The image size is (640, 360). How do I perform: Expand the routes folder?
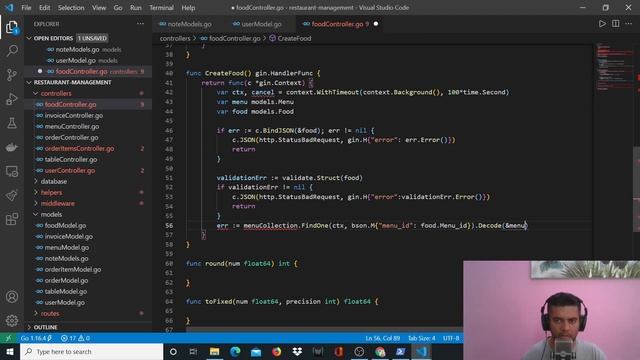(x=50, y=313)
